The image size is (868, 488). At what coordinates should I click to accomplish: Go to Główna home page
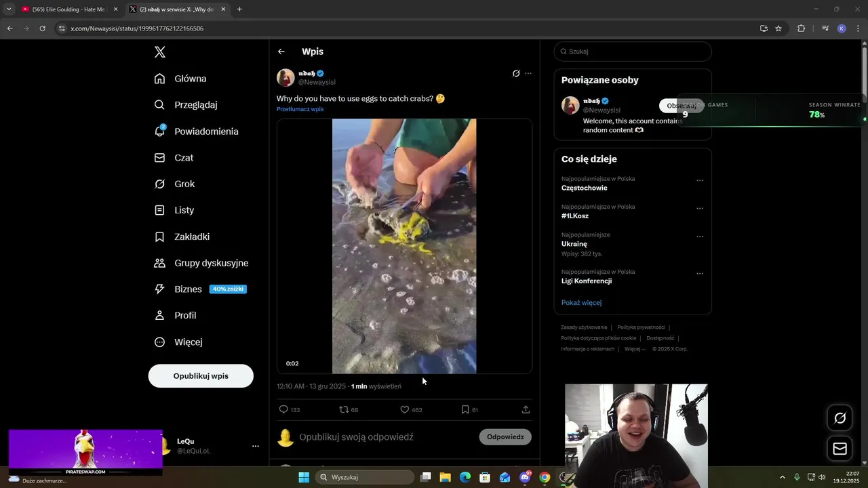(180, 79)
